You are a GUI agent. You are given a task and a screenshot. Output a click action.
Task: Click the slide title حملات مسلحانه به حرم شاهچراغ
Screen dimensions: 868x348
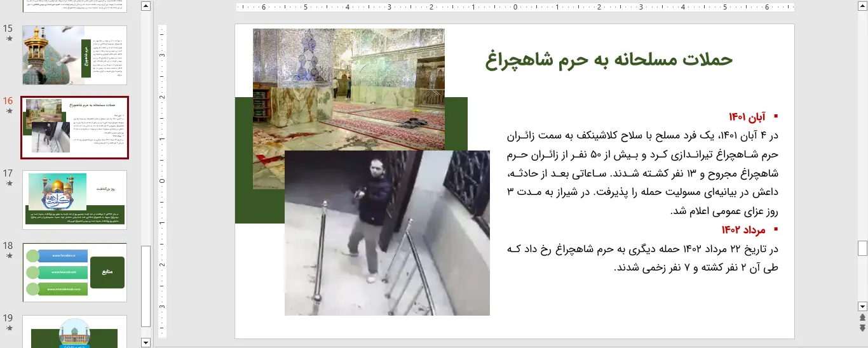tap(609, 60)
